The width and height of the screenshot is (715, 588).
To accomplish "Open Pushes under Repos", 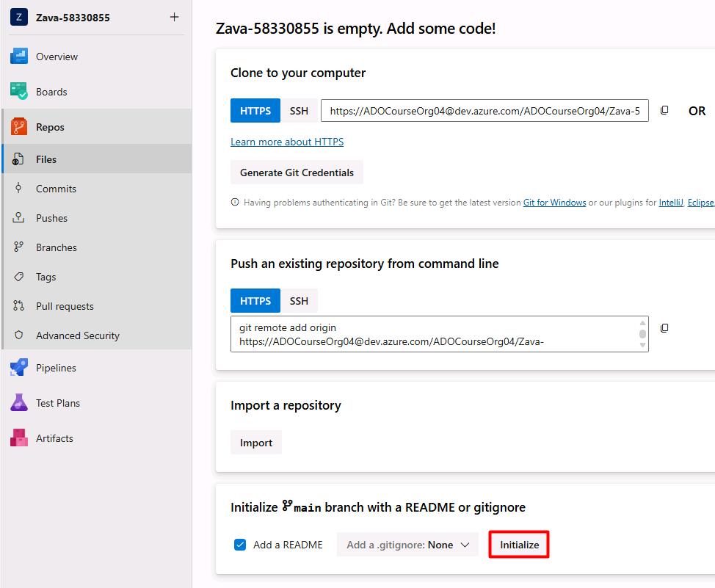I will (51, 218).
